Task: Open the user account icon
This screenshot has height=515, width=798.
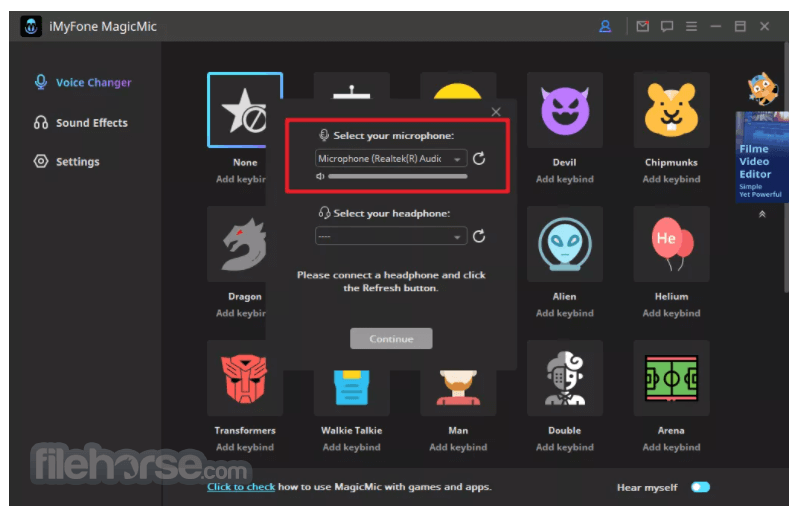Action: 605,26
